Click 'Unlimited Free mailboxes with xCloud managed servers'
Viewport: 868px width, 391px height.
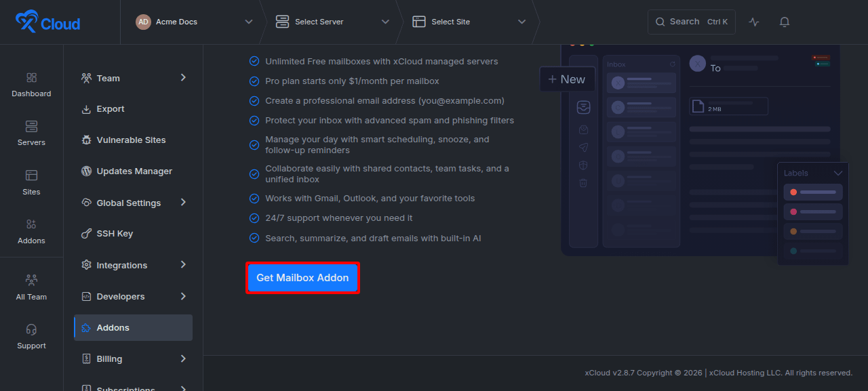[x=382, y=62]
